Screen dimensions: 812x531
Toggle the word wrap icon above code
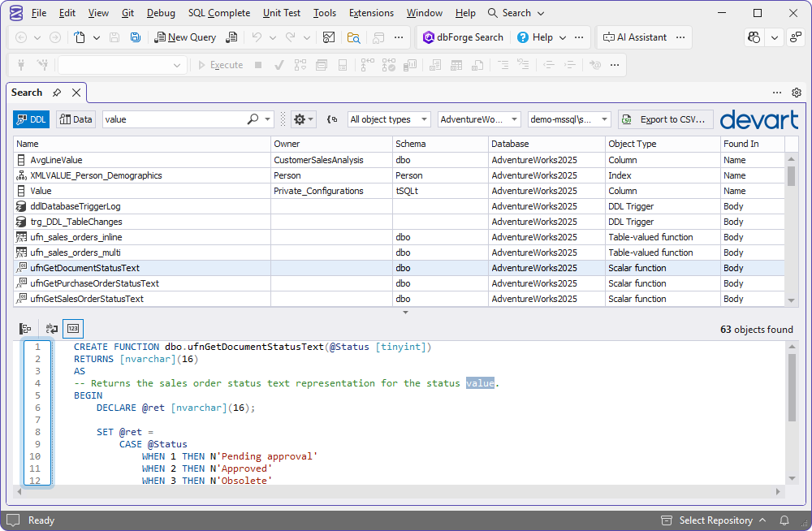51,329
